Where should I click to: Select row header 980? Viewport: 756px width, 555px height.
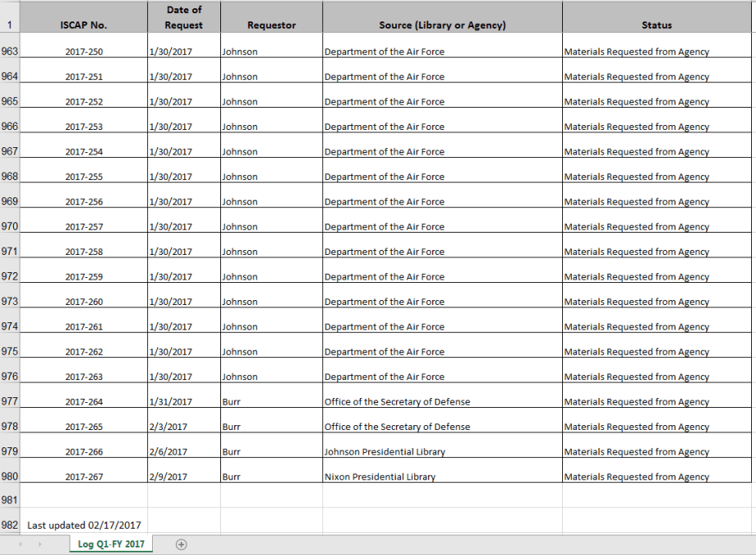click(x=9, y=476)
